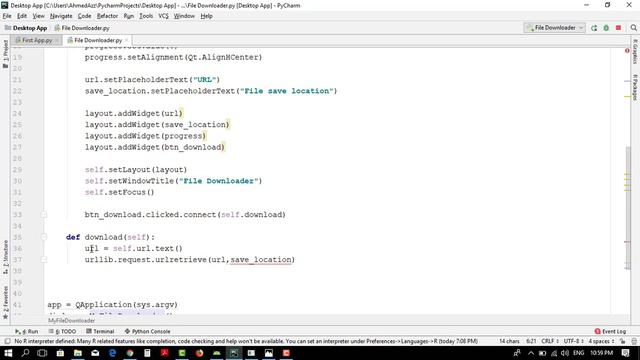Open the Structure tool window side tab
Screen dimensions: 640x360
5,257
